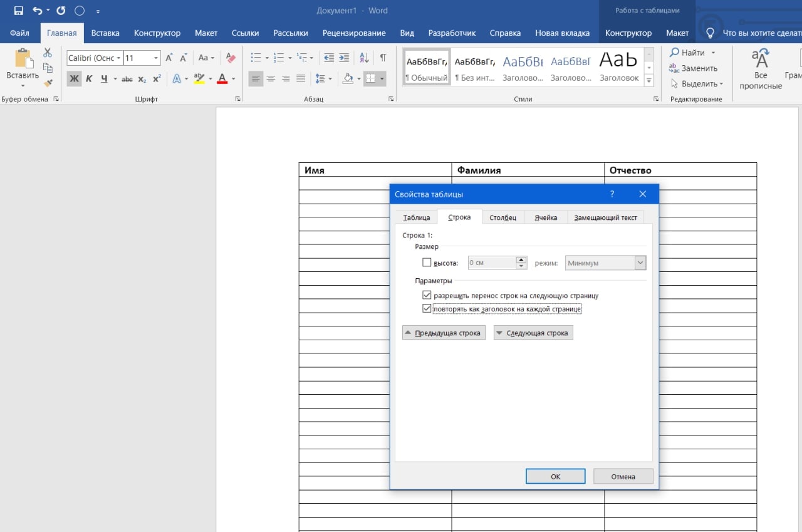
Task: Apply Italic formatting with the К button
Action: [x=89, y=78]
